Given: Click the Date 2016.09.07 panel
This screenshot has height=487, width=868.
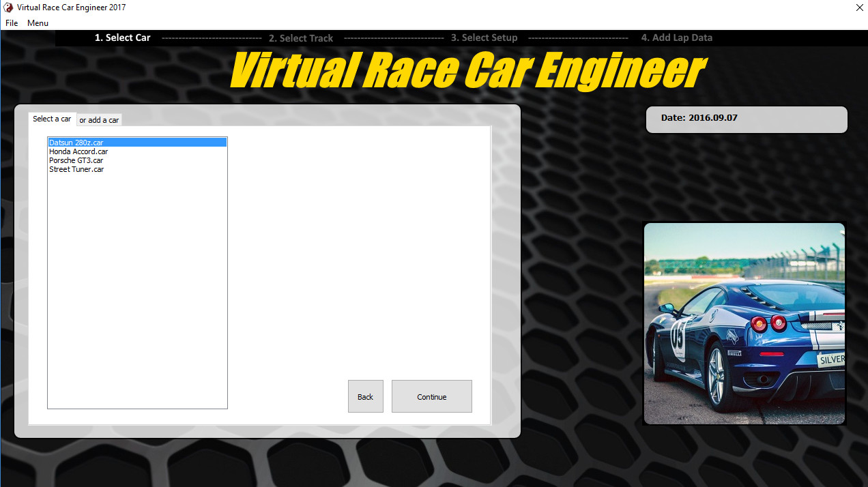Looking at the screenshot, I should (x=747, y=119).
